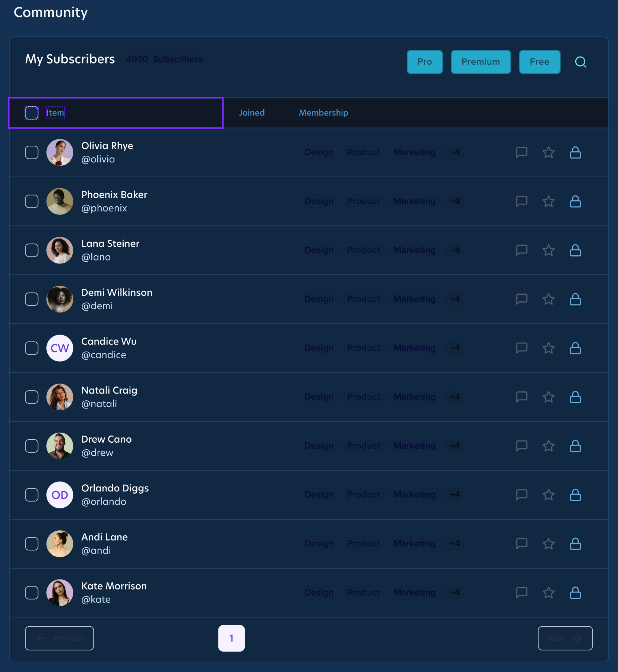Switch to the Pro filter
The height and width of the screenshot is (672, 618).
point(425,62)
